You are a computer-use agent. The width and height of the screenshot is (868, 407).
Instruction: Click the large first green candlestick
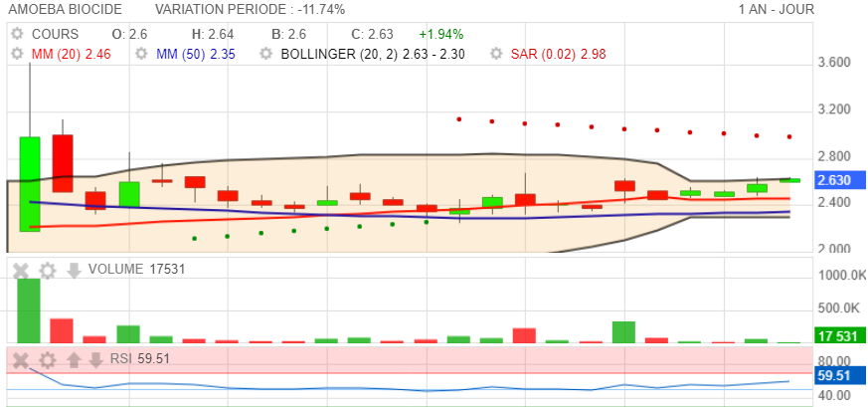pos(30,184)
